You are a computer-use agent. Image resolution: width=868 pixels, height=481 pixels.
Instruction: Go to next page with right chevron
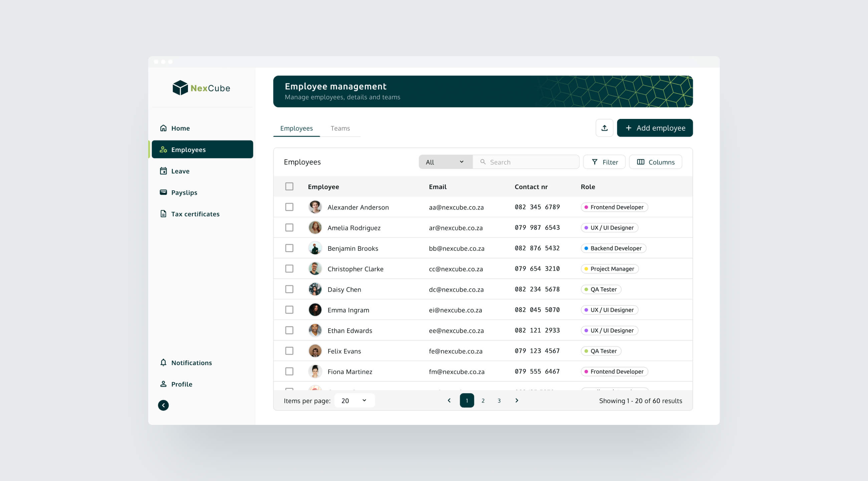pyautogui.click(x=516, y=400)
